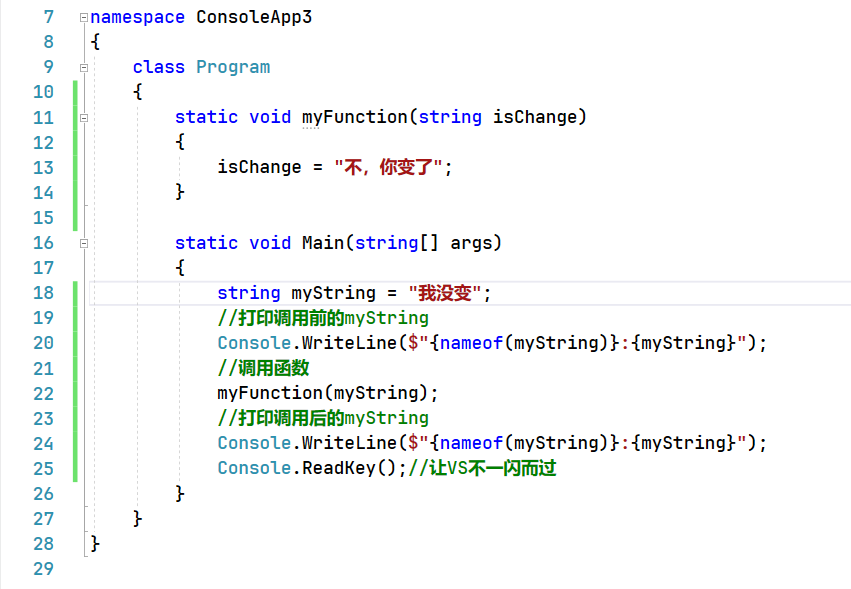Click WriteLine on line 20
The image size is (851, 589).
click(350, 343)
